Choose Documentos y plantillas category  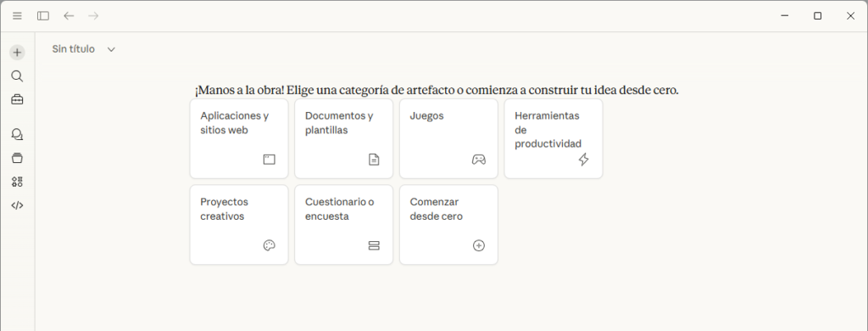coord(344,138)
